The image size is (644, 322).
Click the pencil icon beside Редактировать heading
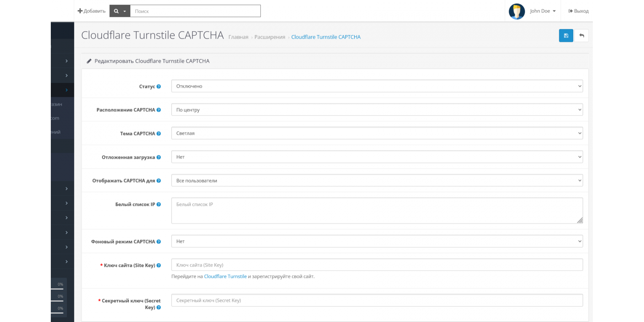tap(89, 61)
